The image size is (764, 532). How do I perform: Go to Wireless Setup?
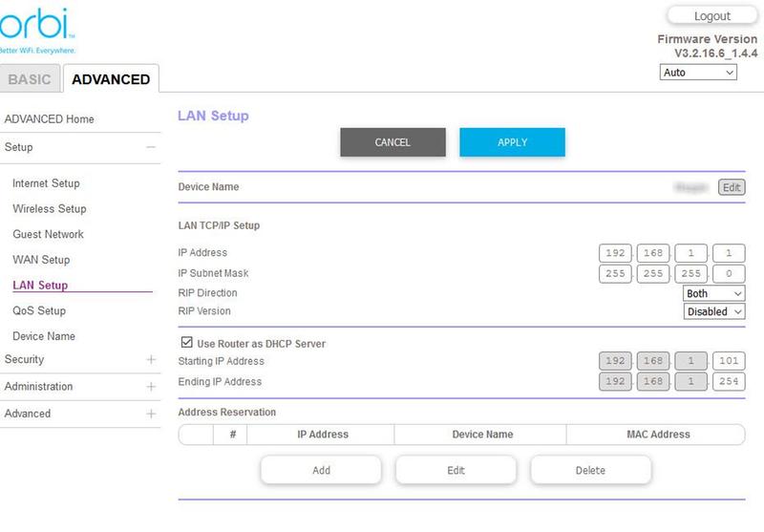pyautogui.click(x=50, y=209)
